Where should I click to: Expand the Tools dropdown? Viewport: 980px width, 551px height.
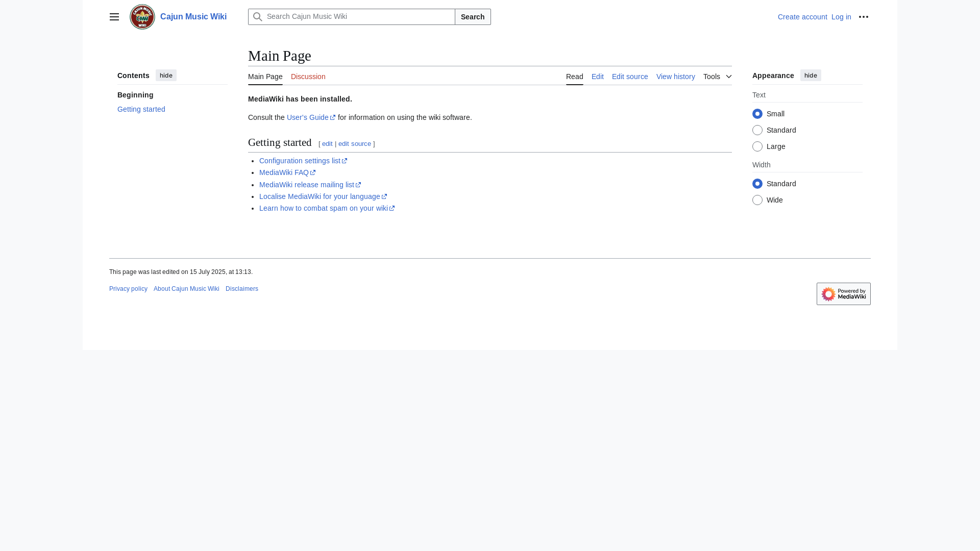[717, 77]
